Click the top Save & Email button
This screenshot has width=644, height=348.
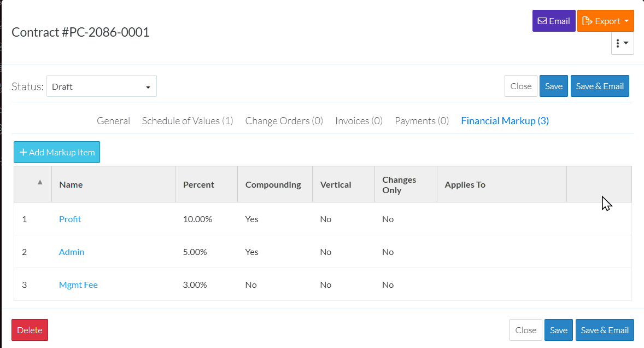click(x=600, y=86)
